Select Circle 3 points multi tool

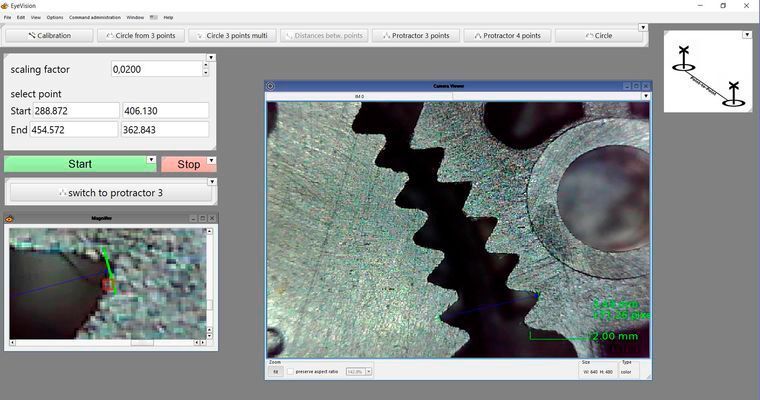232,35
